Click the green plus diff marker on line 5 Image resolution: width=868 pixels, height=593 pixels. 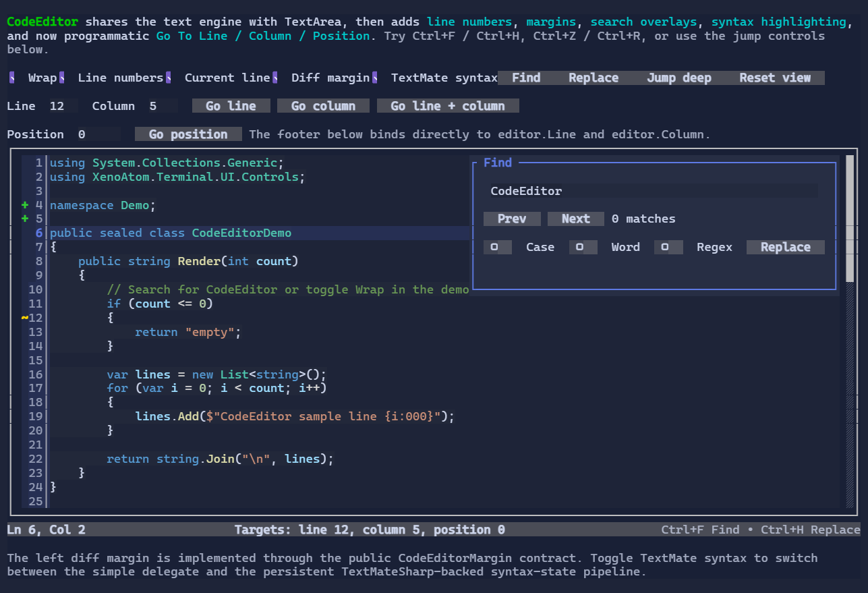25,219
